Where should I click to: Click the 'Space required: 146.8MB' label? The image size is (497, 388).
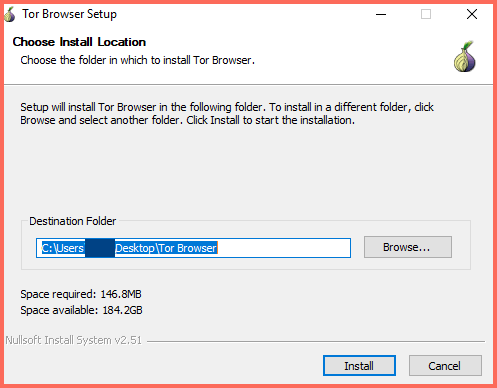pos(81,294)
